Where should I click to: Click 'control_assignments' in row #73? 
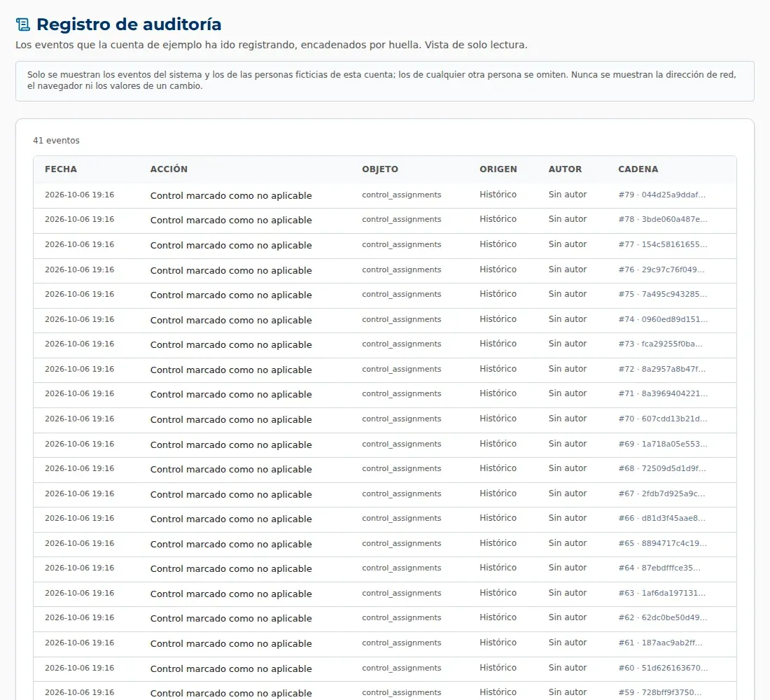tap(402, 344)
